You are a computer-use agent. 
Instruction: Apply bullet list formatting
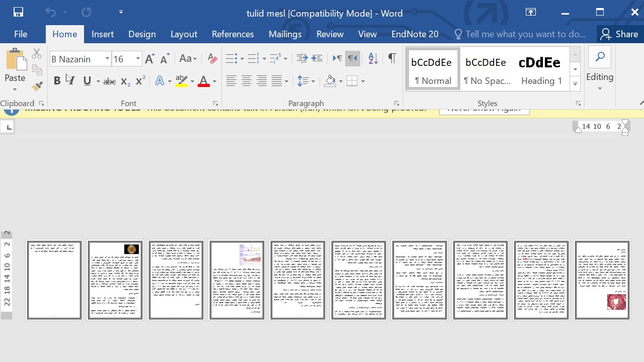pos(231,59)
